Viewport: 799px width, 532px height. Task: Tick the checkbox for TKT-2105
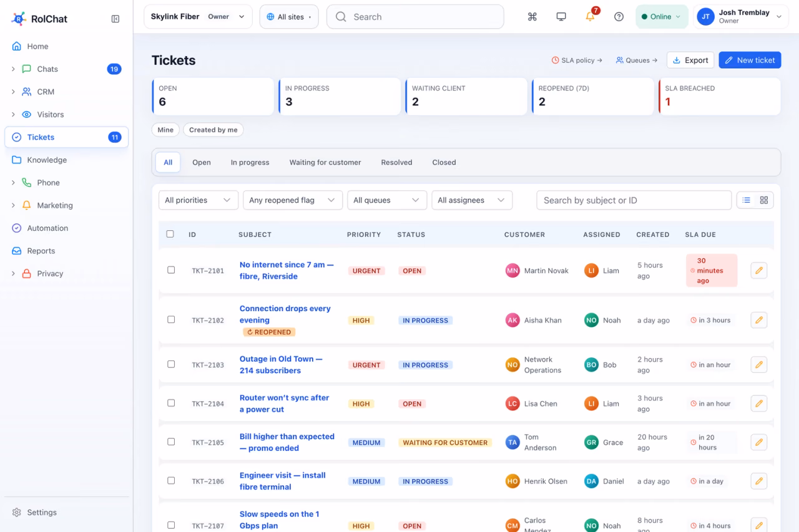point(171,442)
